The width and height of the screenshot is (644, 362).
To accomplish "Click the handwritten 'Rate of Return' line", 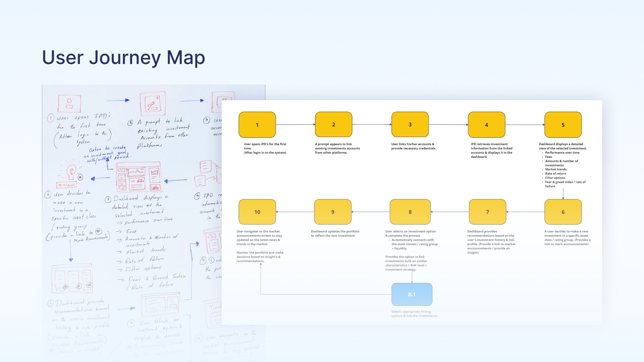I will coord(144,260).
